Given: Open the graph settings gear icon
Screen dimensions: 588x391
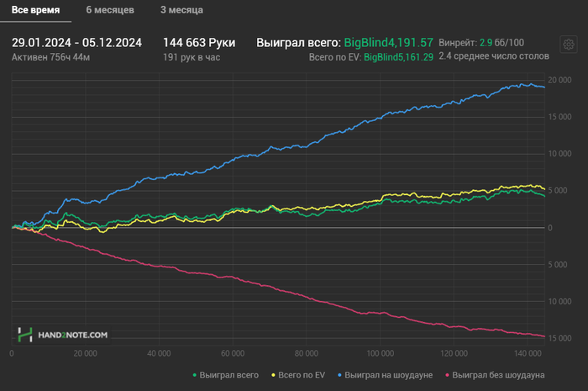Looking at the screenshot, I should 569,45.
